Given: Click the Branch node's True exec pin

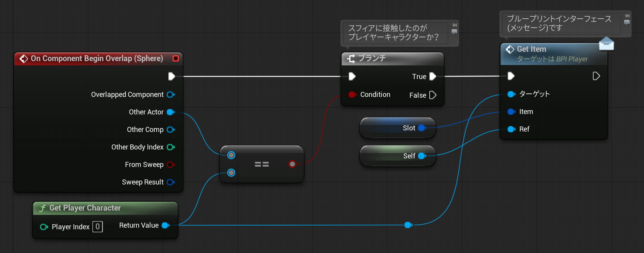Looking at the screenshot, I should coord(432,76).
